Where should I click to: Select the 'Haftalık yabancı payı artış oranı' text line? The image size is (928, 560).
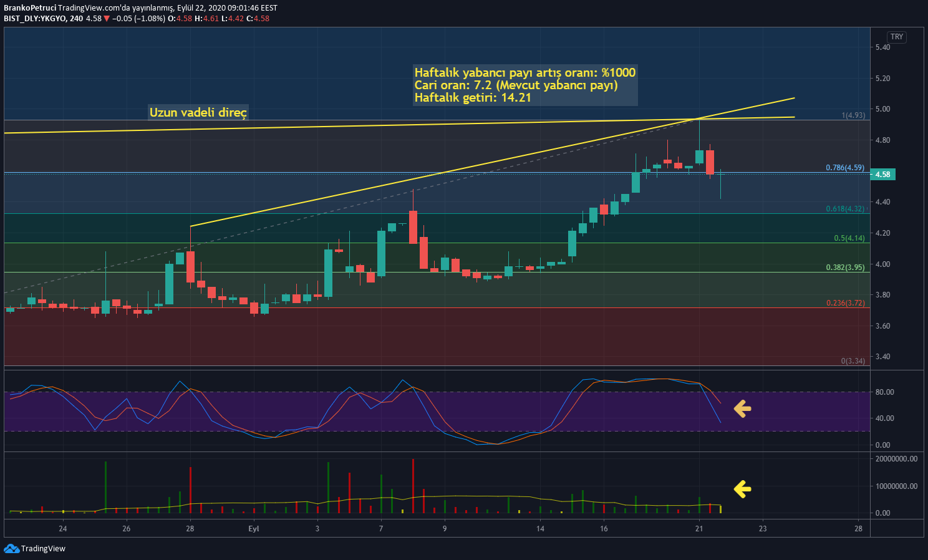pos(525,72)
